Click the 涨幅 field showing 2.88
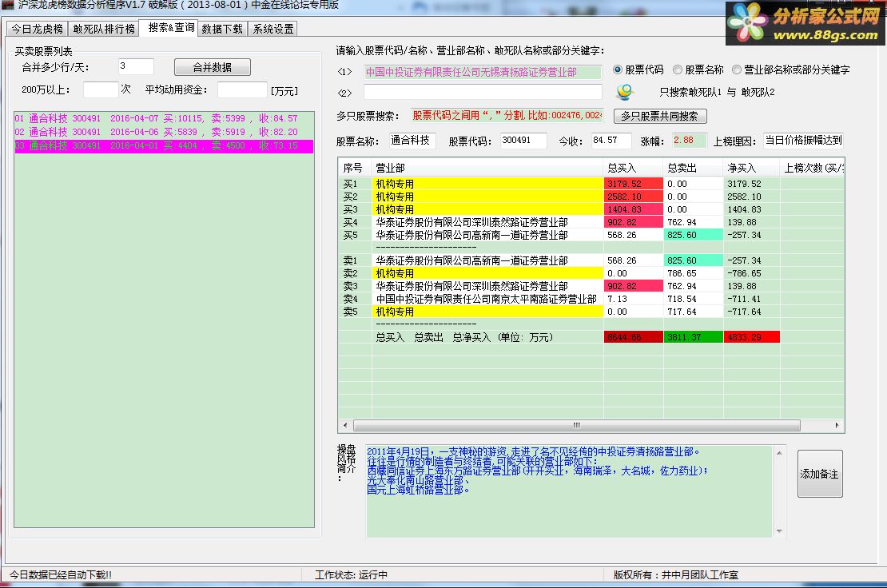Image resolution: width=887 pixels, height=588 pixels. click(x=690, y=141)
